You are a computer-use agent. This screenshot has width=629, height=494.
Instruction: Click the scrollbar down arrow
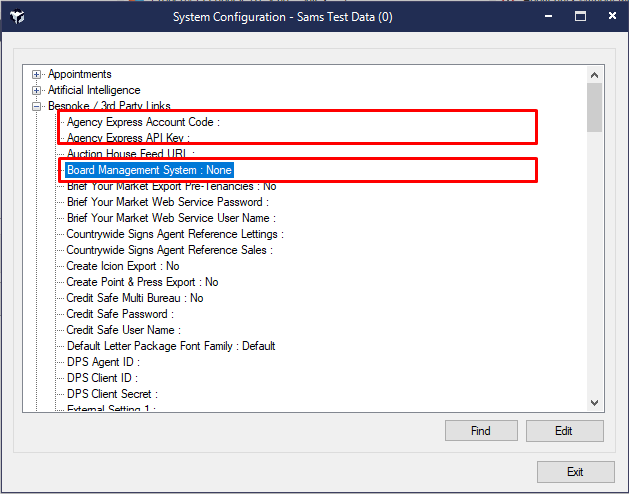coord(595,403)
